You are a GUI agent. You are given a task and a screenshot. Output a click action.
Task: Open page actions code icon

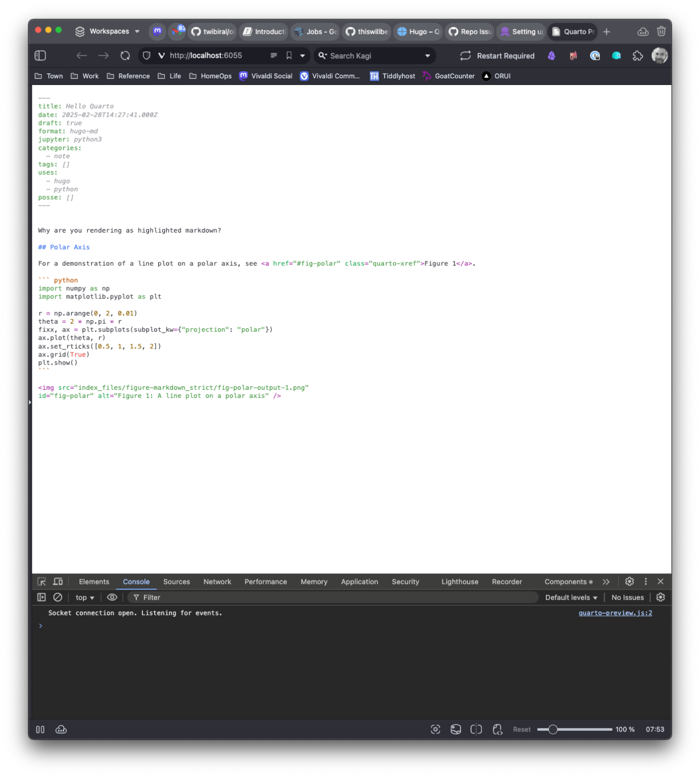497,730
